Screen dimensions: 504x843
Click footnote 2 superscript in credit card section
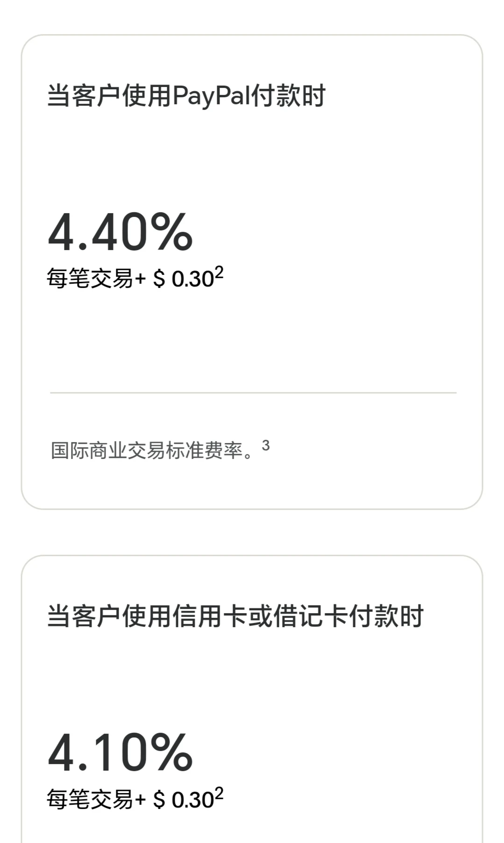pos(219,793)
